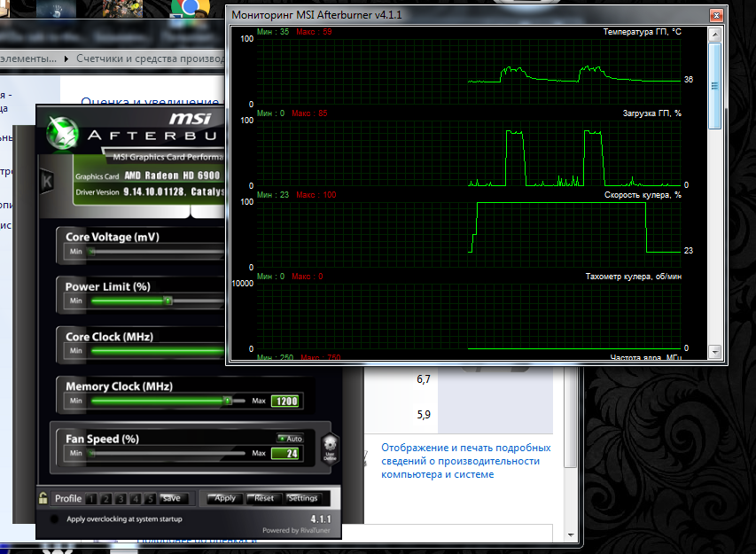The image size is (756, 554).
Task: Select profile slot 3
Action: [121, 498]
